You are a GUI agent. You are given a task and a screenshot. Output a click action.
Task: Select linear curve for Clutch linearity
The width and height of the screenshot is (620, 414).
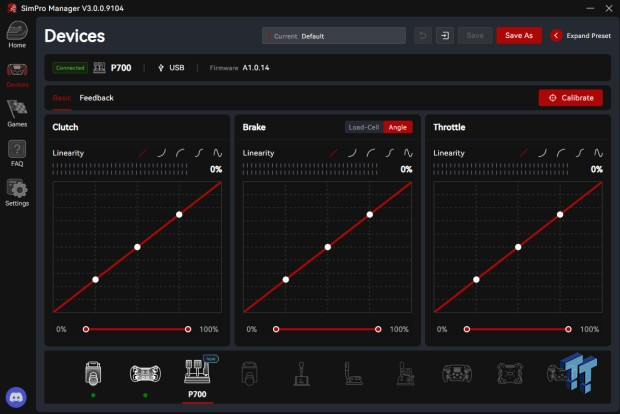[143, 153]
